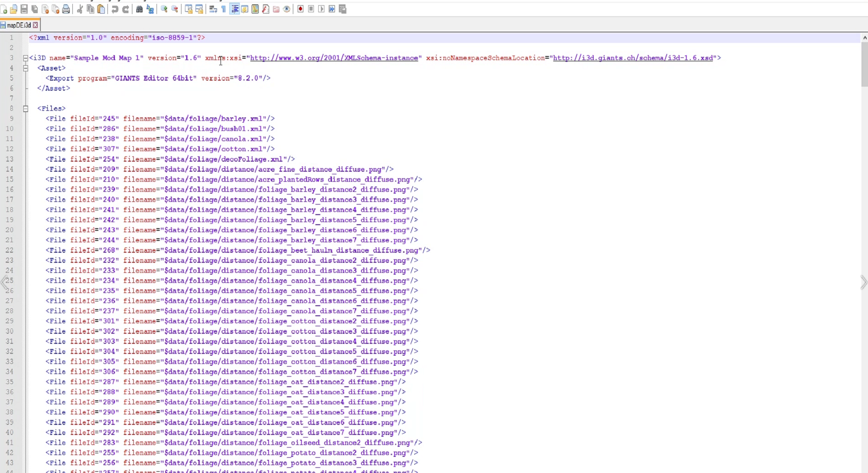Open the i3d-1.6.xsd schema link
The height and width of the screenshot is (473, 868).
[633, 58]
